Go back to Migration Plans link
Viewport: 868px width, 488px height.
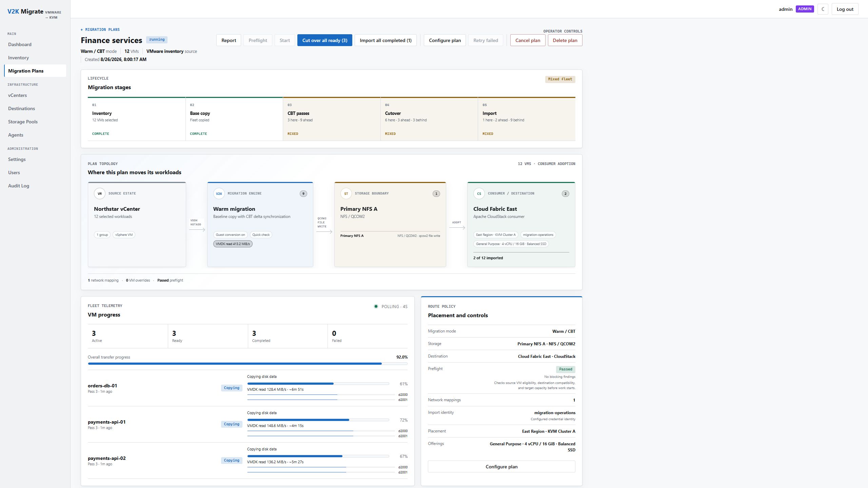coord(100,29)
